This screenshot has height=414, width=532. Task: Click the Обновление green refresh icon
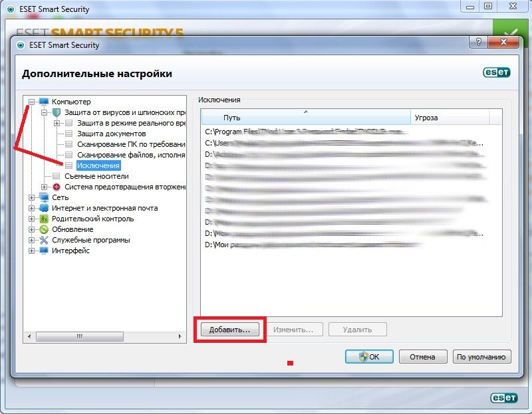[44, 229]
